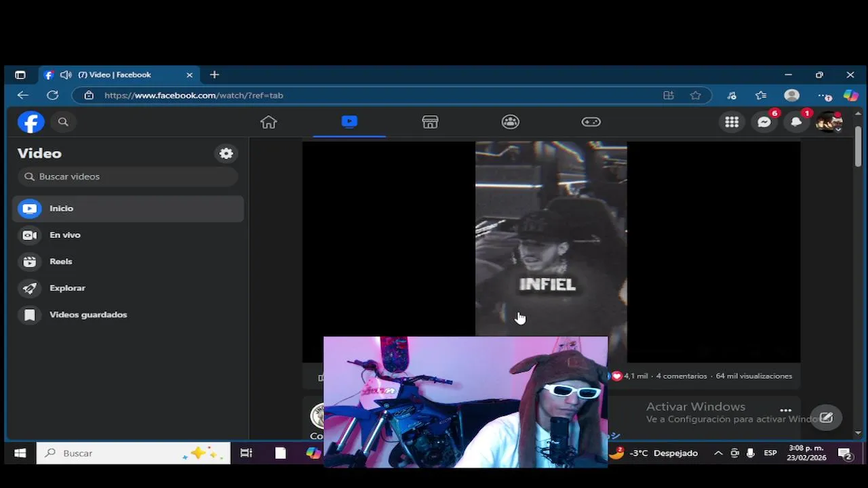Select the Video tab in top navigation
The height and width of the screenshot is (488, 868).
click(x=349, y=122)
